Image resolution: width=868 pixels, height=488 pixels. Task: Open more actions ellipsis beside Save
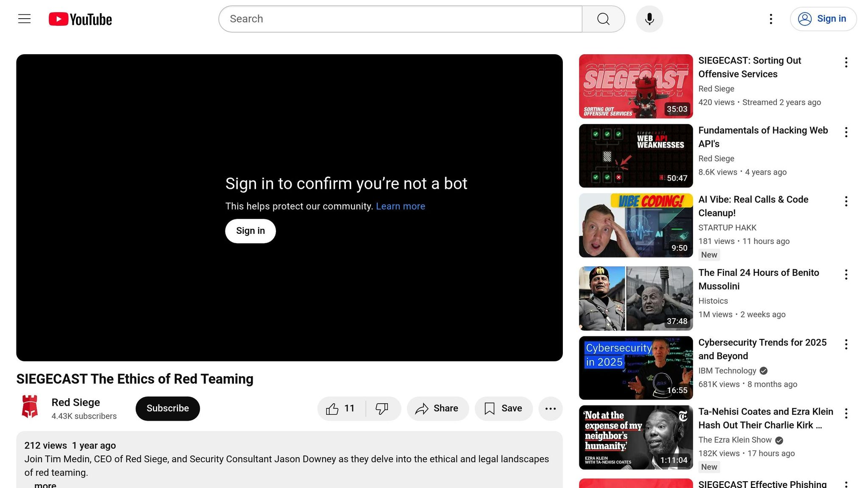click(550, 408)
